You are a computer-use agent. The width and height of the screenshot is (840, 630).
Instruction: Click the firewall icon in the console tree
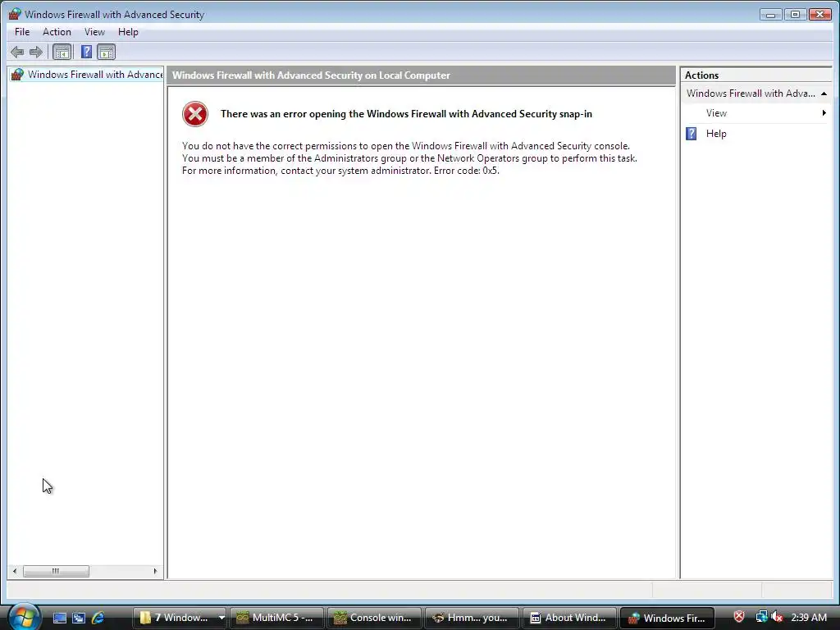18,75
